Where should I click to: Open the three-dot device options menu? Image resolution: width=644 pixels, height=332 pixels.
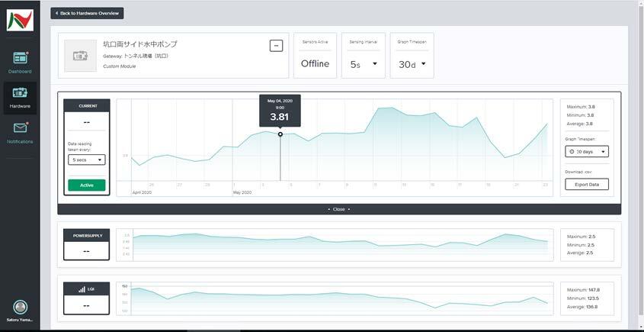pyautogui.click(x=276, y=46)
